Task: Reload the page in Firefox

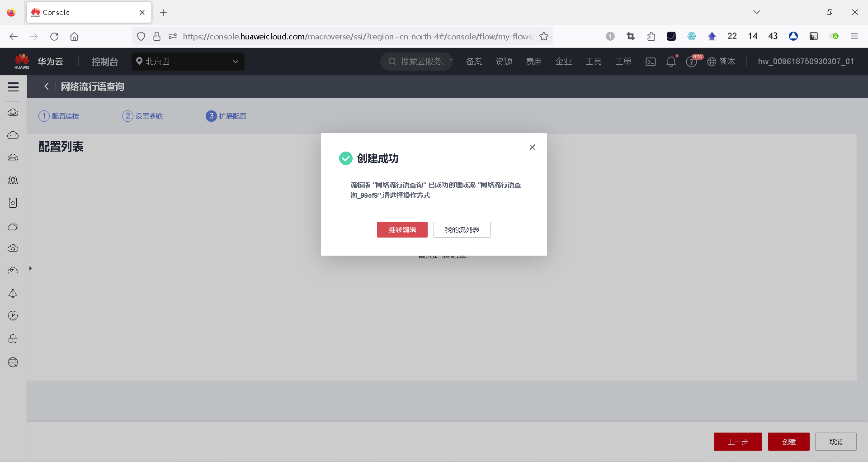Action: [54, 36]
